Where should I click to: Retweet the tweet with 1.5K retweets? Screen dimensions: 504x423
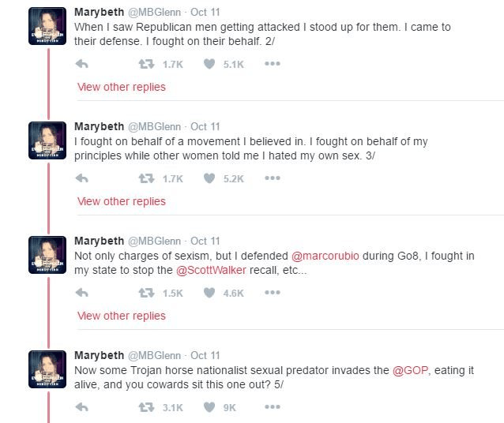145,293
